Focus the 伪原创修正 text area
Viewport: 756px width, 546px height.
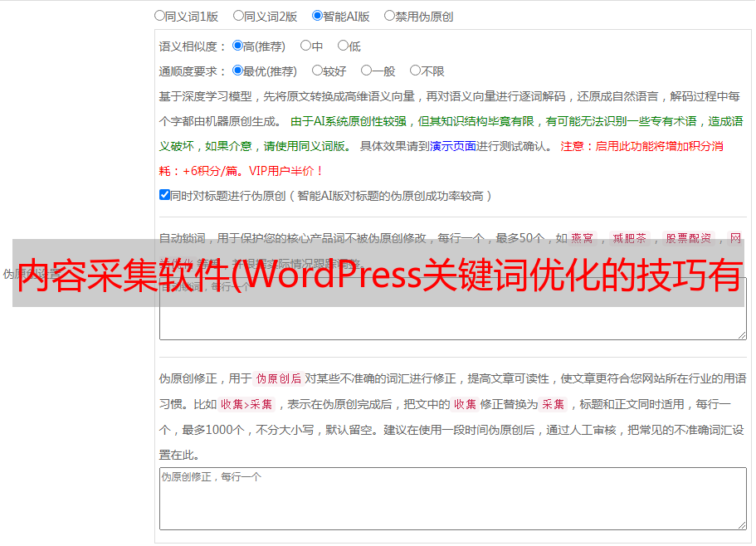(452, 498)
